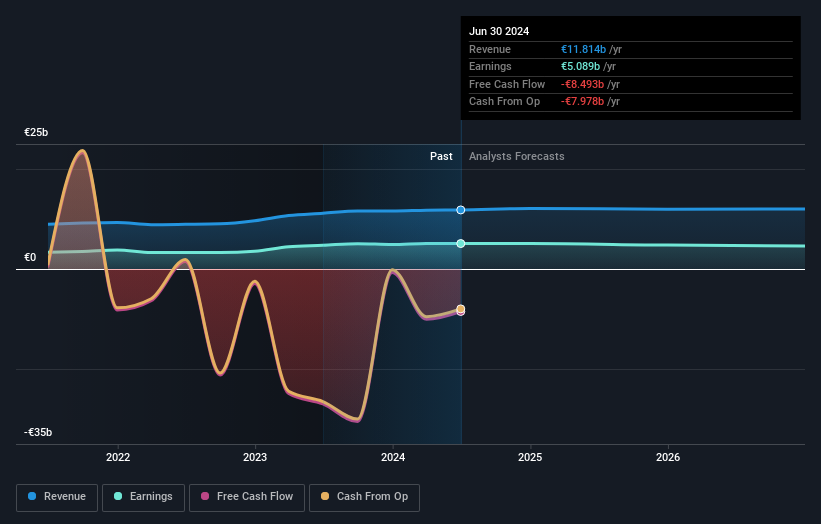
Task: Toggle the Earnings legend button
Action: (x=143, y=497)
